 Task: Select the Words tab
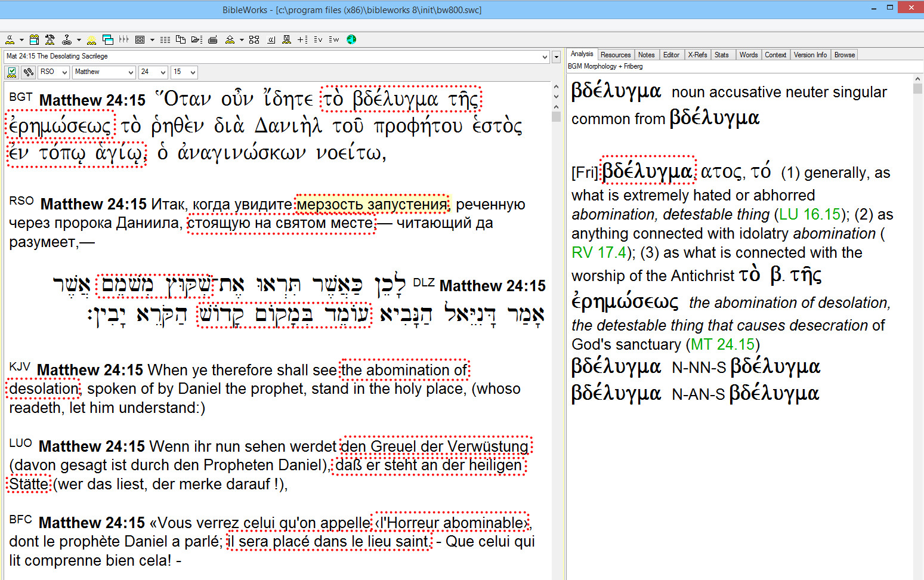pyautogui.click(x=749, y=55)
